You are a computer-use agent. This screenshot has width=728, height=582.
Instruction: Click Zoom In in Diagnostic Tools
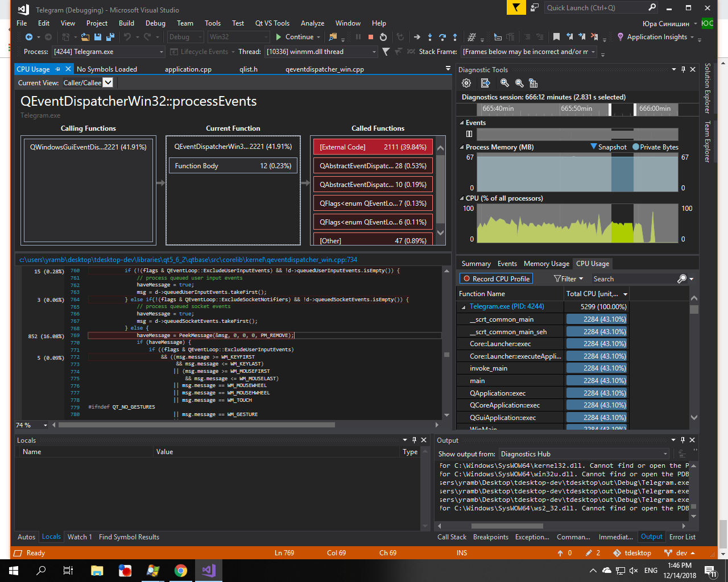(x=504, y=83)
